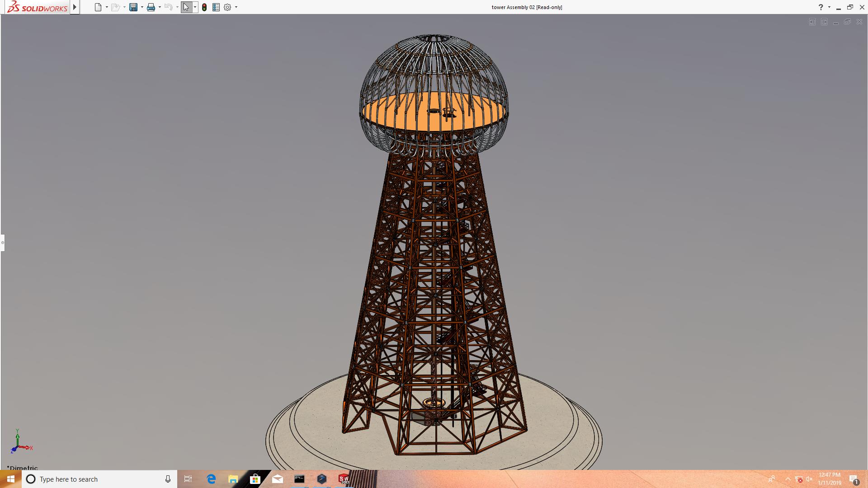The width and height of the screenshot is (868, 488).
Task: Expand the collapsed left panel handle
Action: (2, 243)
